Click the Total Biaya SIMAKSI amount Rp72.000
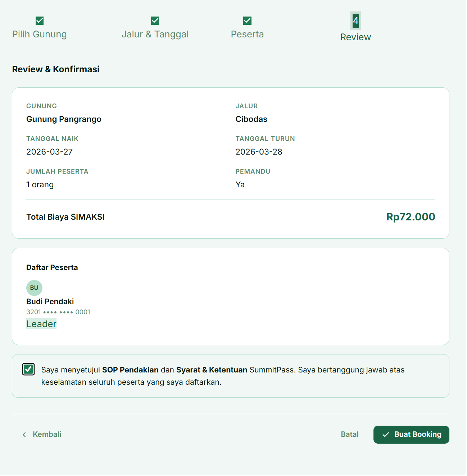This screenshot has width=467, height=476. point(410,217)
